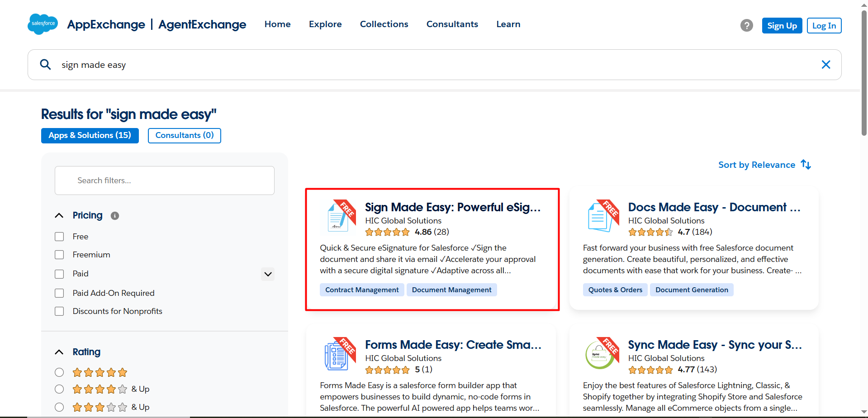868x418 pixels.
Task: Click the Pricing info icon
Action: pos(115,216)
